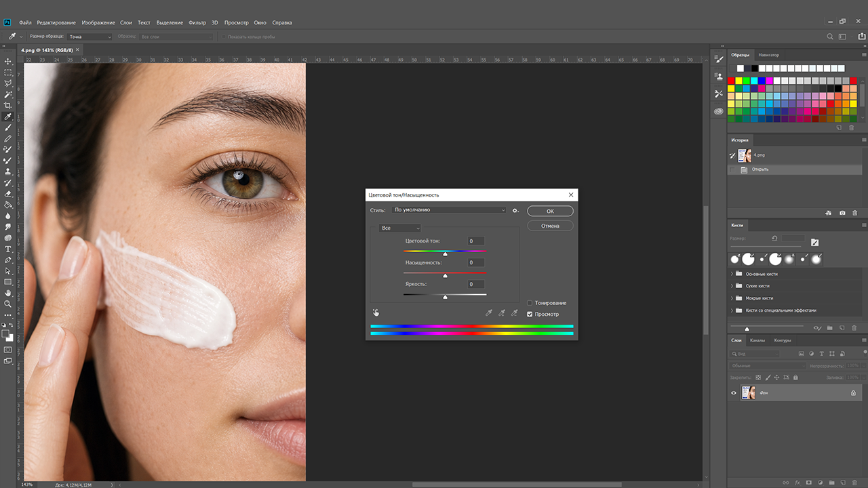Screen dimensions: 868x488
Task: Create new snapshot camera icon in History panel
Action: [x=842, y=213]
